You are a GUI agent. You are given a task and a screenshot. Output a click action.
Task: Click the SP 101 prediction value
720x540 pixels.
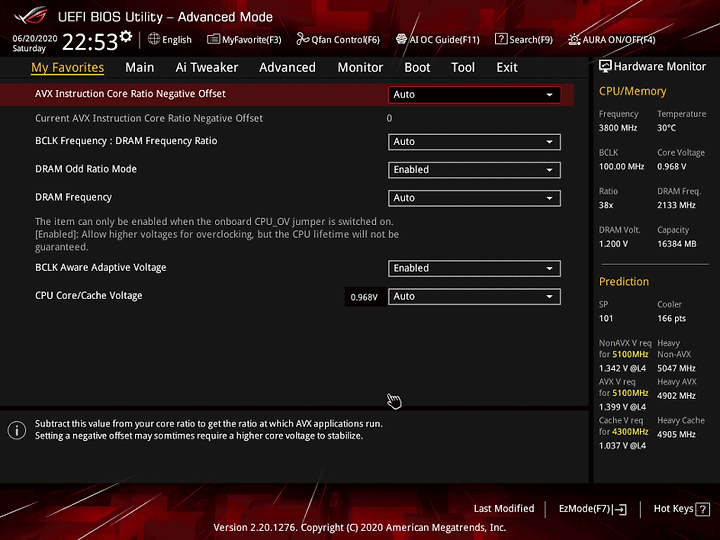coord(606,319)
